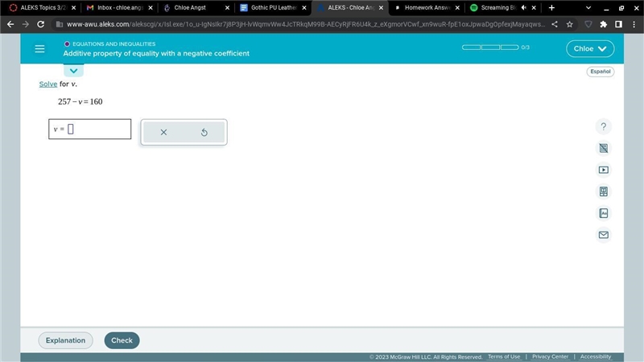Viewport: 644px width, 362px height.
Task: Switch language with the Español button
Action: click(600, 72)
